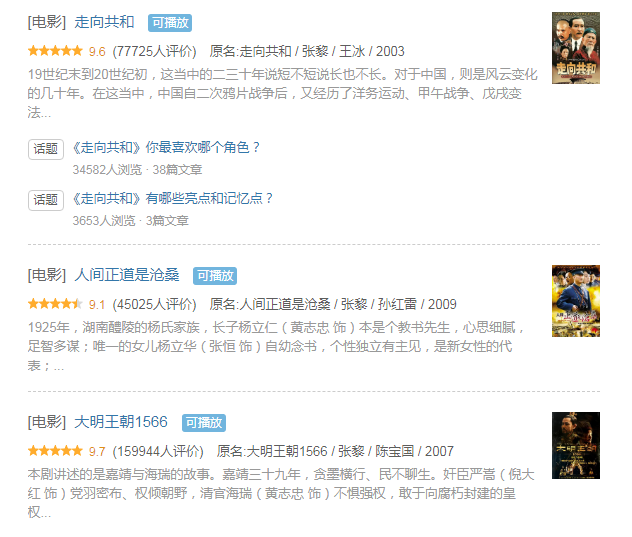Click the 77725人评价 review count
The height and width of the screenshot is (537, 632).
(154, 52)
